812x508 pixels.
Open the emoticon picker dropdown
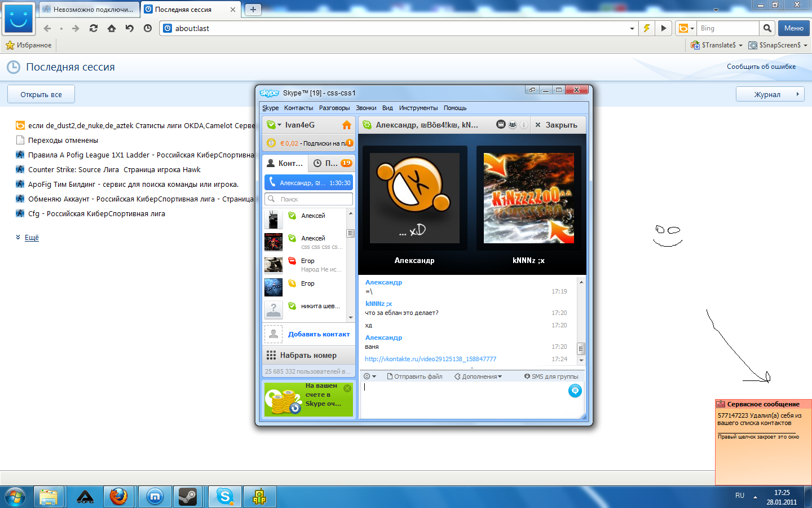[370, 376]
